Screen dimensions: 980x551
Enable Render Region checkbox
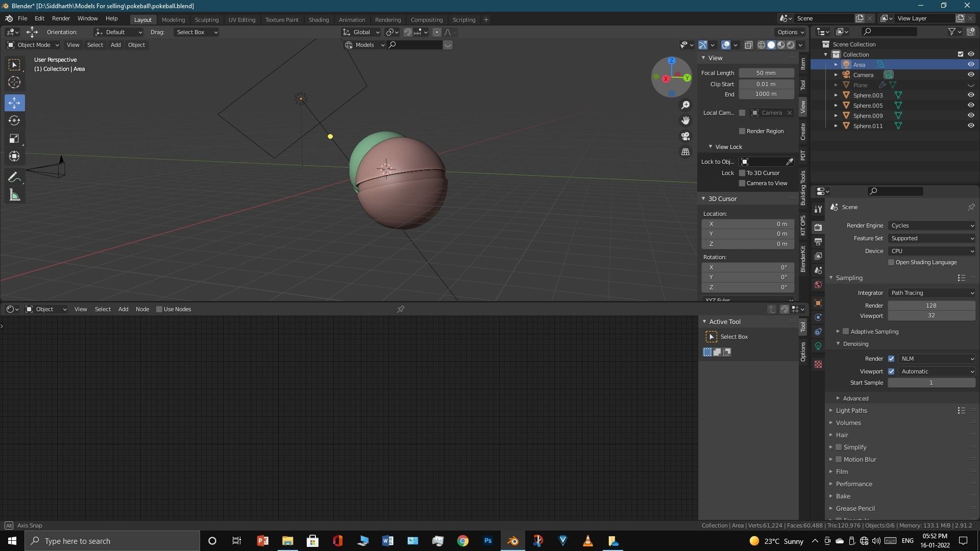pyautogui.click(x=742, y=131)
